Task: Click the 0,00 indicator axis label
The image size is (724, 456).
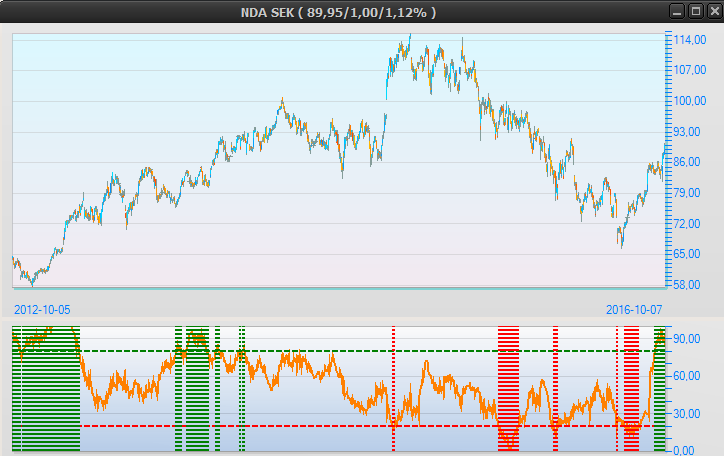Action: 683,450
